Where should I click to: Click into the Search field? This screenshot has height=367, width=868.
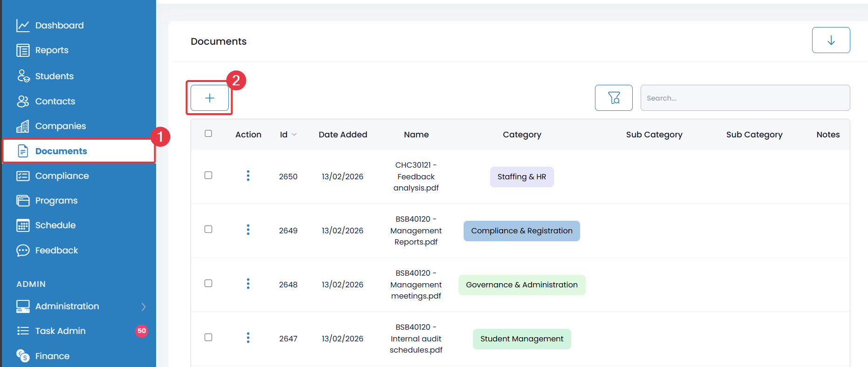coord(745,98)
